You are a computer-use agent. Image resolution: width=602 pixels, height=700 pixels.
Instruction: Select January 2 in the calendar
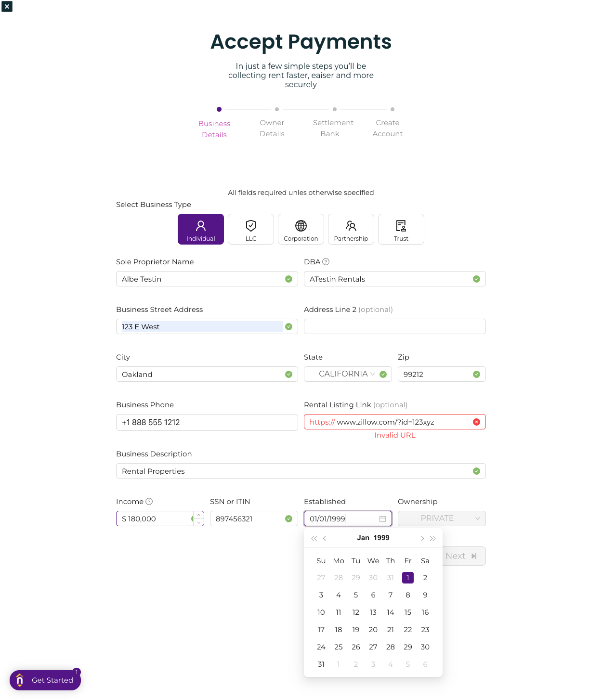[x=425, y=578]
